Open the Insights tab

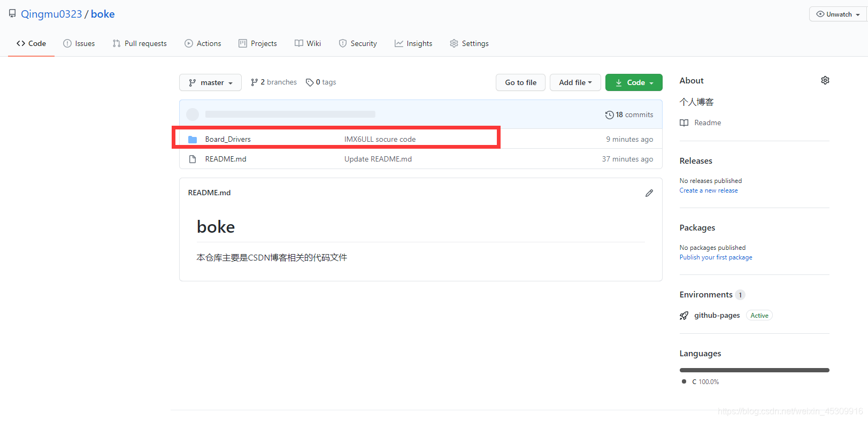(413, 43)
